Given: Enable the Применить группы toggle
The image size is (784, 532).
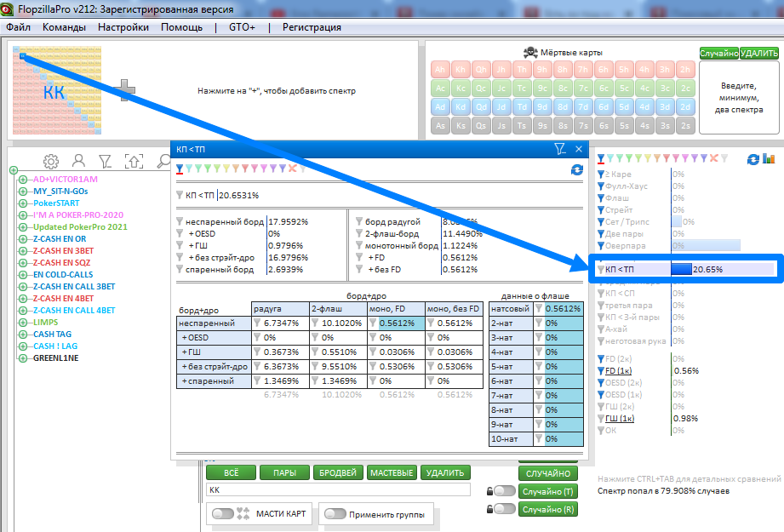Looking at the screenshot, I should tap(335, 513).
